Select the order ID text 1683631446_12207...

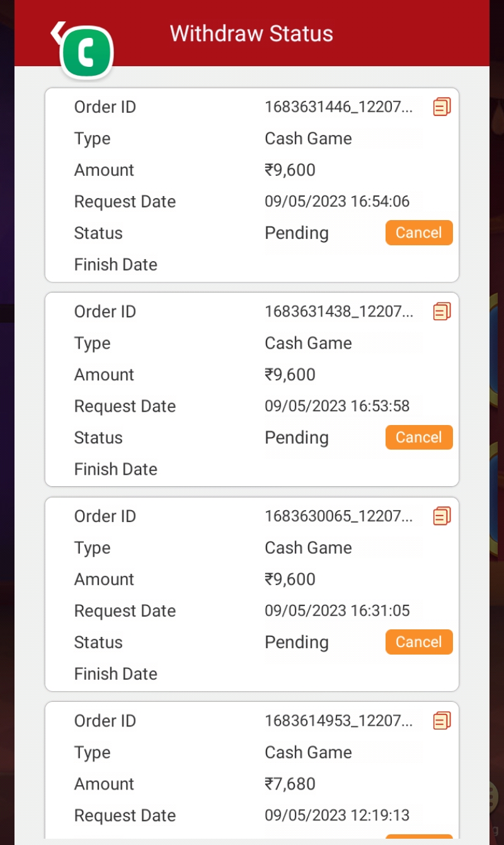[x=338, y=107]
